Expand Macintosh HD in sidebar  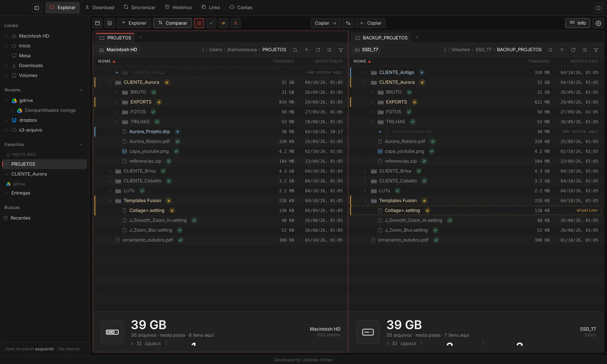(6, 36)
